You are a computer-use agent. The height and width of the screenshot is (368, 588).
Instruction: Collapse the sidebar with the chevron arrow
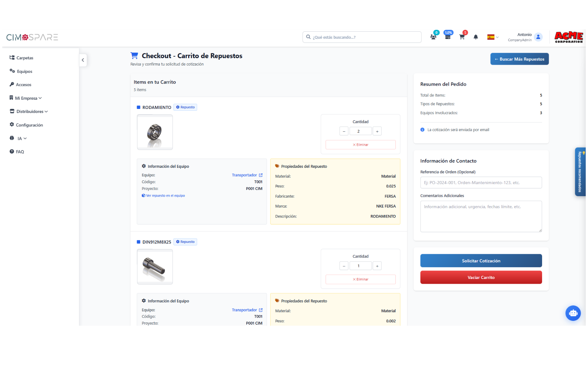83,60
